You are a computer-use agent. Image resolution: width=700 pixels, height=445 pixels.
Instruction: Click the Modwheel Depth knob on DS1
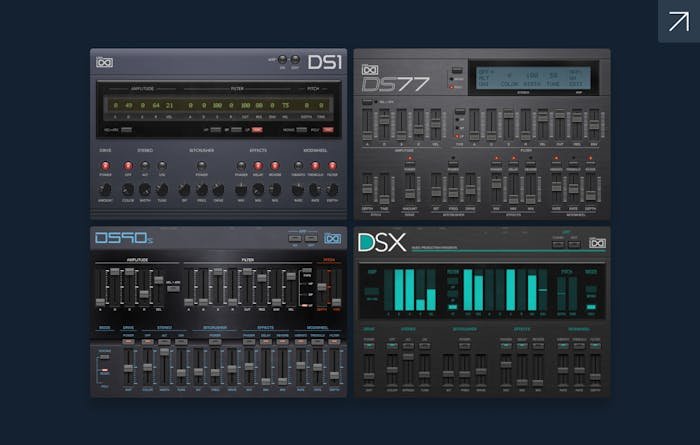tap(333, 190)
